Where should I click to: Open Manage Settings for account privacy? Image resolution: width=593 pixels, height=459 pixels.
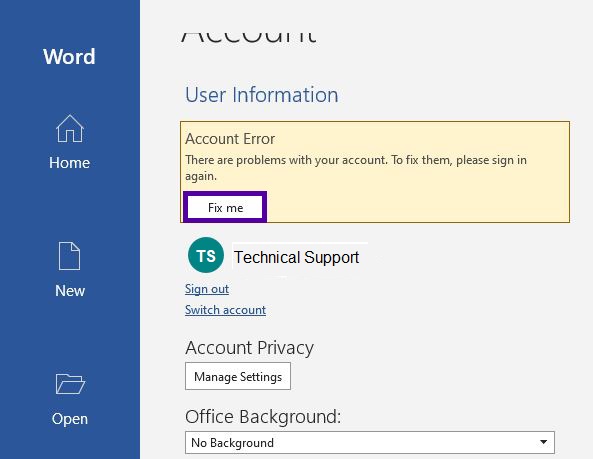238,376
